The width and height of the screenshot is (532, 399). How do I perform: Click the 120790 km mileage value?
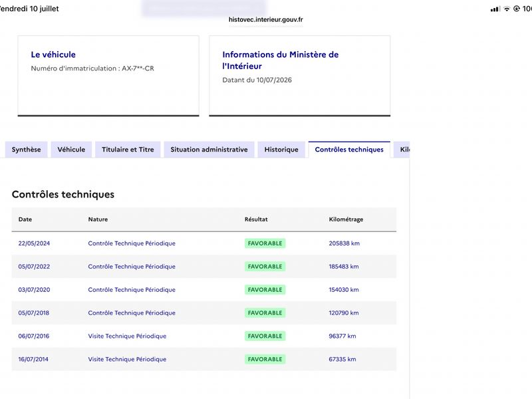pyautogui.click(x=344, y=313)
